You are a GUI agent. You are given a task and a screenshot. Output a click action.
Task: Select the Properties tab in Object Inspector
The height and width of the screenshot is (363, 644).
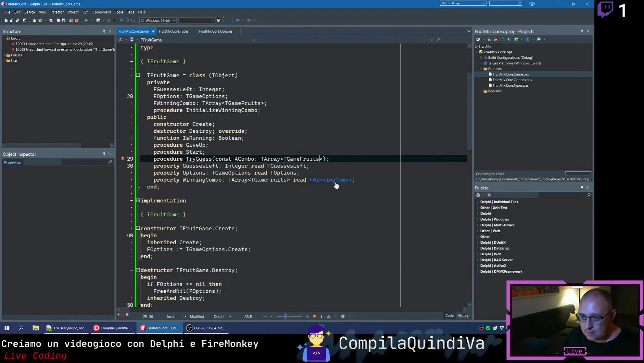click(x=12, y=163)
